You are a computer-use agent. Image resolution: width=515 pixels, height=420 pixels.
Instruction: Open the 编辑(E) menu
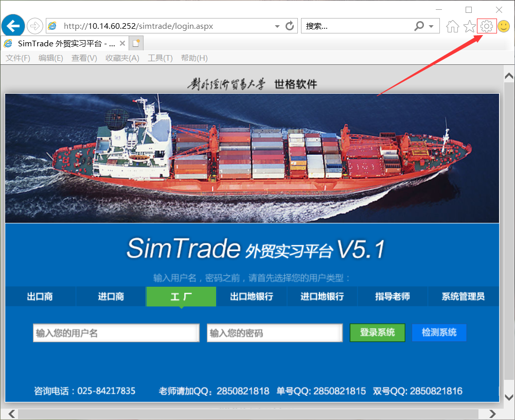(50, 58)
